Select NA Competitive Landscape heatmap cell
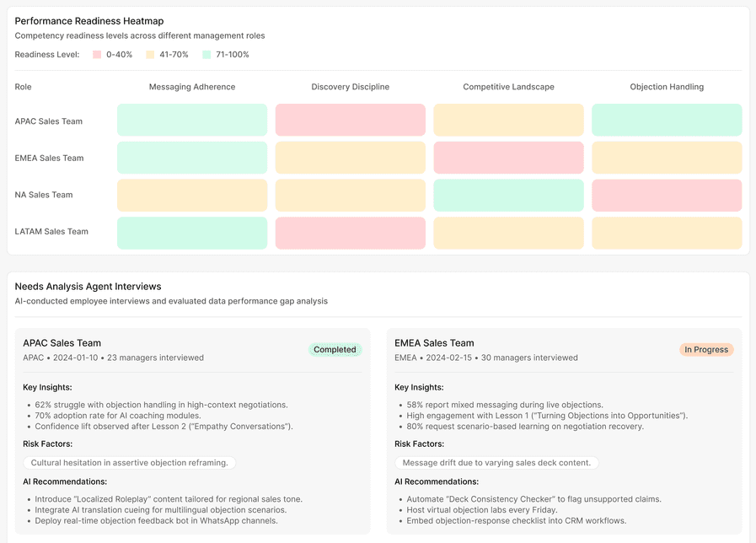Viewport: 756px width, 543px height. (508, 195)
